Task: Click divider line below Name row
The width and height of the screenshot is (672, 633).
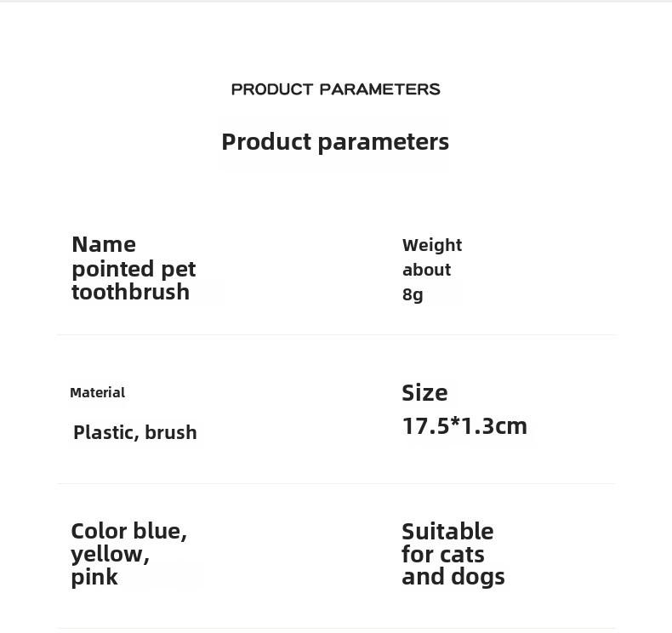Action: pyautogui.click(x=337, y=334)
